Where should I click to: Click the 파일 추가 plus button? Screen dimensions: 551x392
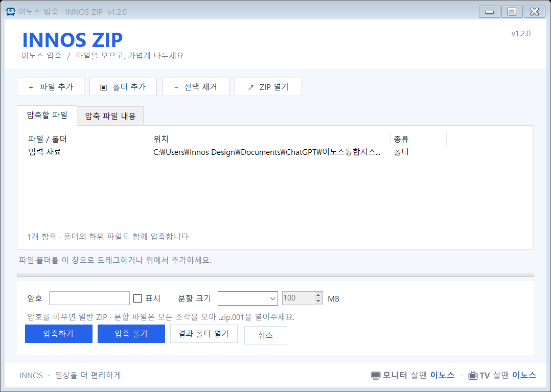click(x=51, y=87)
